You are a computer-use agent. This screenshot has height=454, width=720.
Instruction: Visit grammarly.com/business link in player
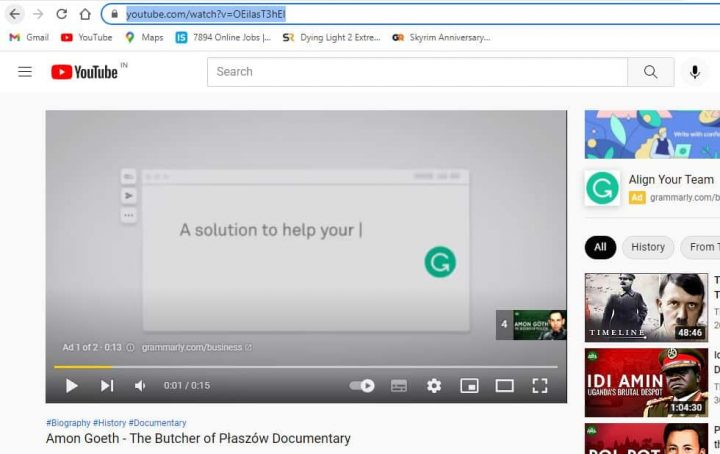pyautogui.click(x=197, y=348)
